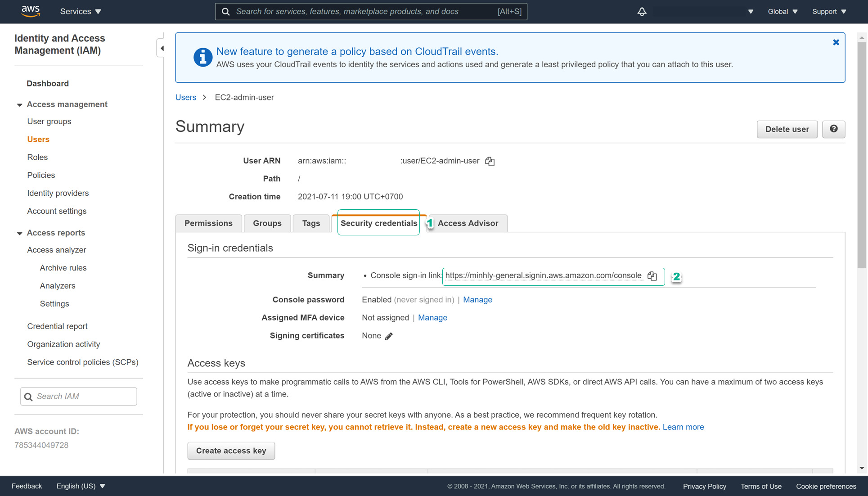Open Settings under Access analyzer

[54, 304]
